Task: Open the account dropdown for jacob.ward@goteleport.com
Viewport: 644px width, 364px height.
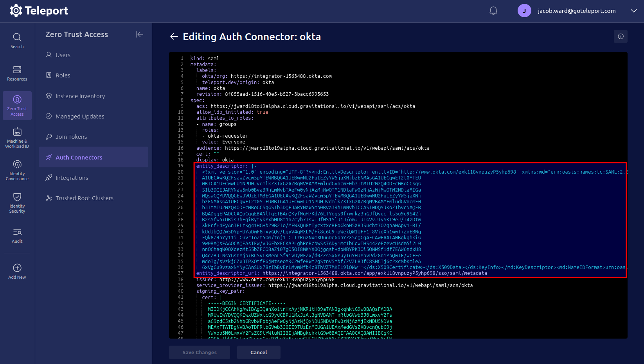Action: click(x=633, y=11)
